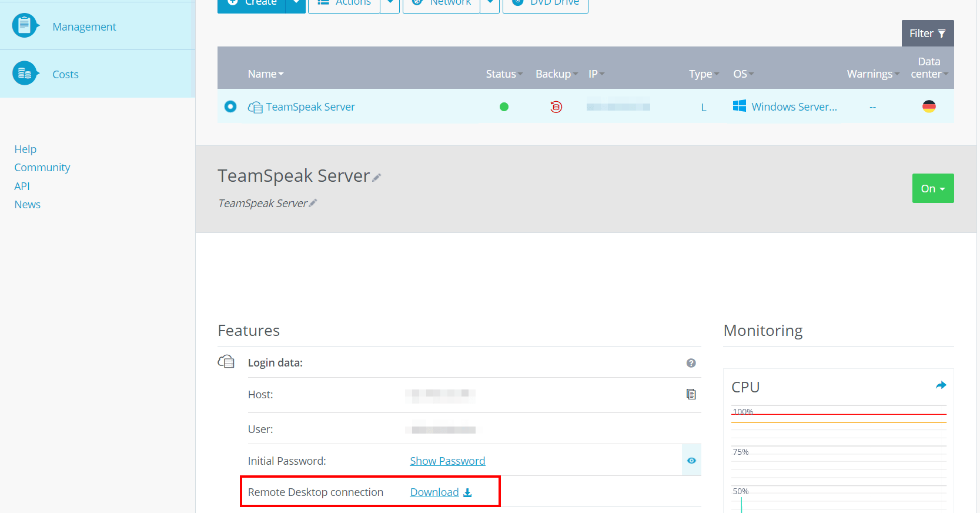The width and height of the screenshot is (980, 513).
Task: Open the Network button
Action: point(441,4)
